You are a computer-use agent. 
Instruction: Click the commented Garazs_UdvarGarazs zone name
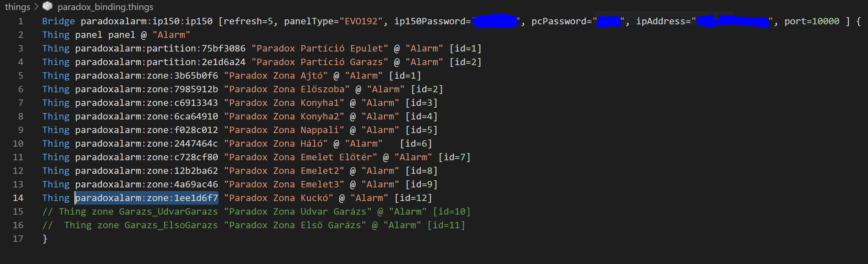(168, 212)
